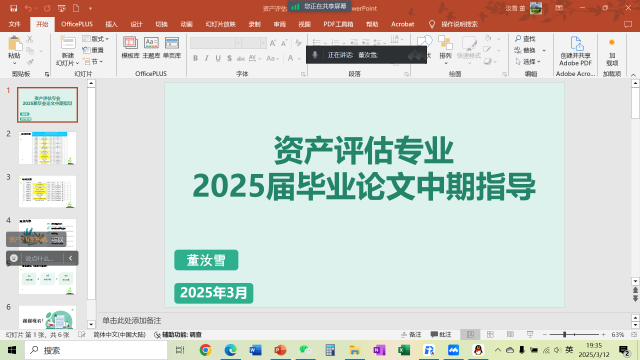This screenshot has height=360, width=640.
Task: Open Google Chrome from the taskbar
Action: coord(205,350)
